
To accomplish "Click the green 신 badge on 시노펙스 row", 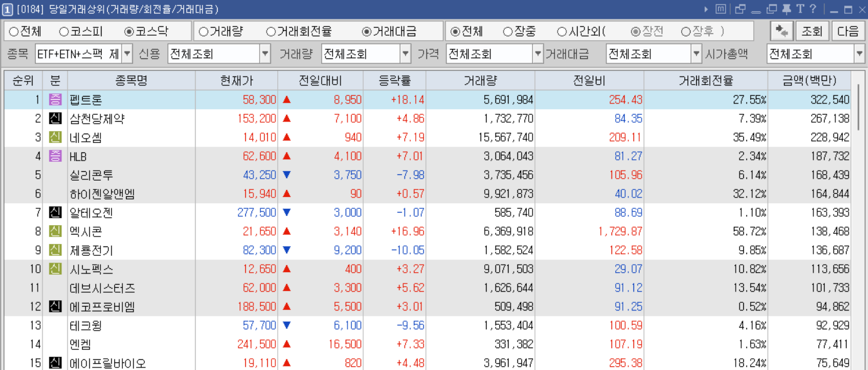I will point(55,269).
